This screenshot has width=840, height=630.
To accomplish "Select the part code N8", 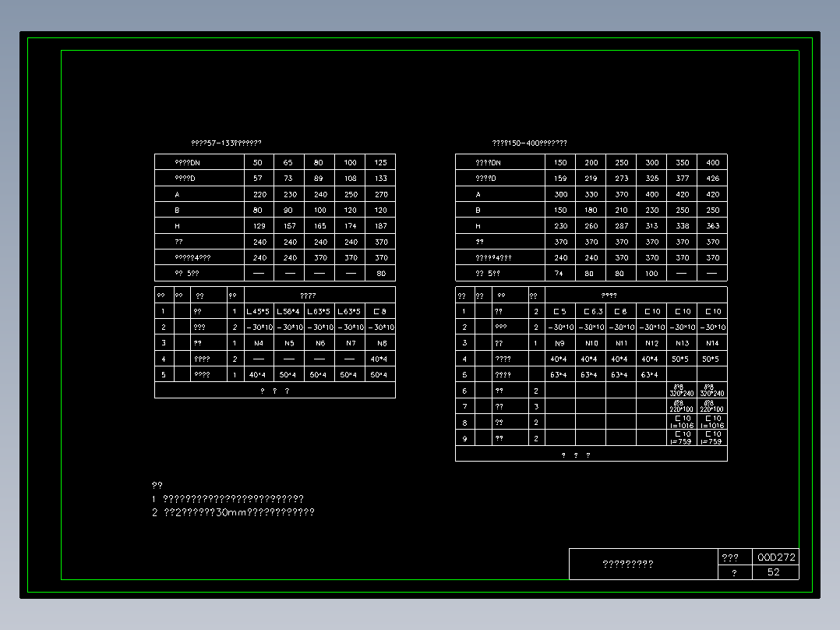I will click(382, 343).
